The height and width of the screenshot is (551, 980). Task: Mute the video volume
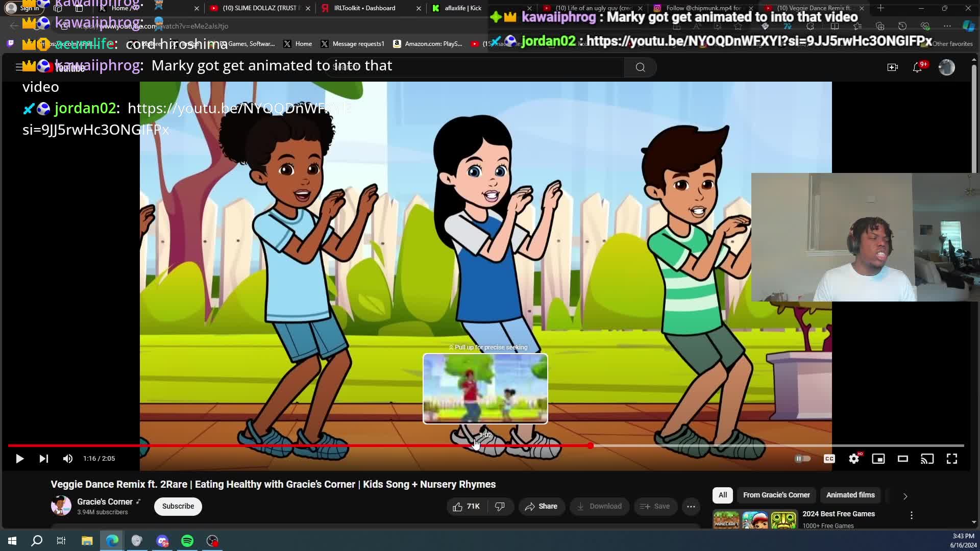click(67, 459)
